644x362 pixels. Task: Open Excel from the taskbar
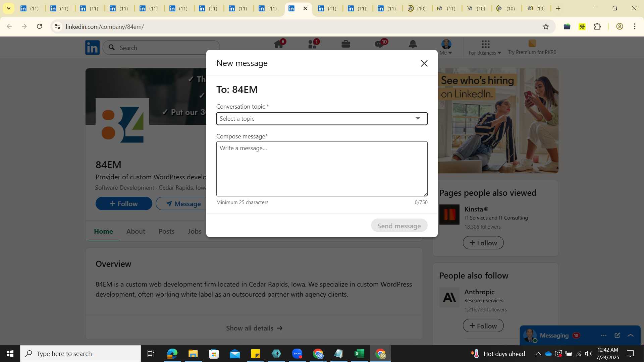[x=359, y=354]
